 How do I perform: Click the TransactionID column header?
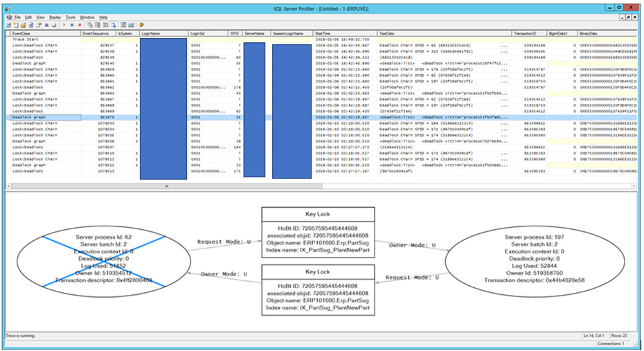pyautogui.click(x=530, y=33)
